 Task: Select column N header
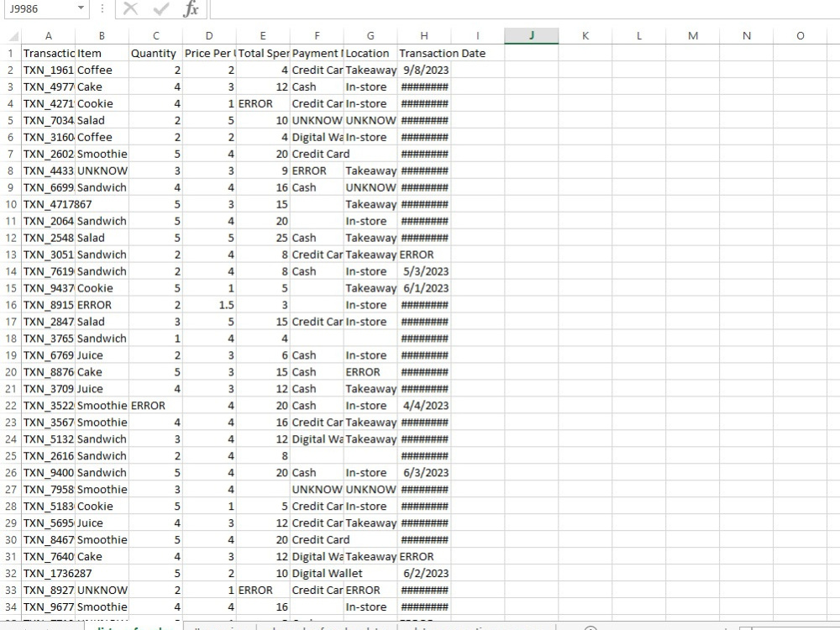pos(746,36)
